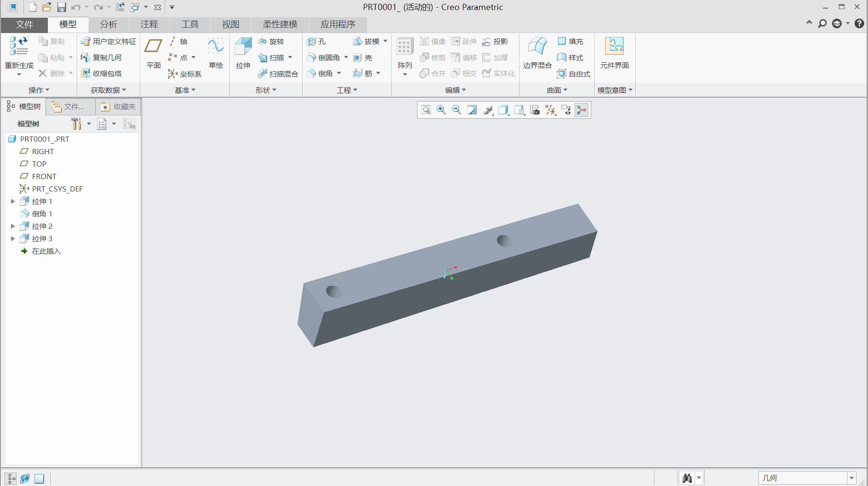
Task: Toggle annotation display in view toolbar
Action: click(x=566, y=110)
